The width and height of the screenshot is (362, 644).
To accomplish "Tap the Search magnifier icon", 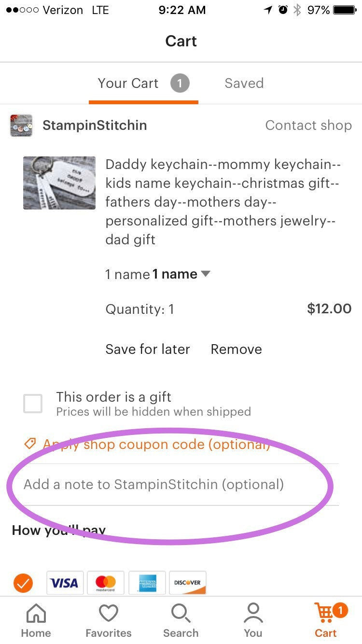I will point(181,614).
